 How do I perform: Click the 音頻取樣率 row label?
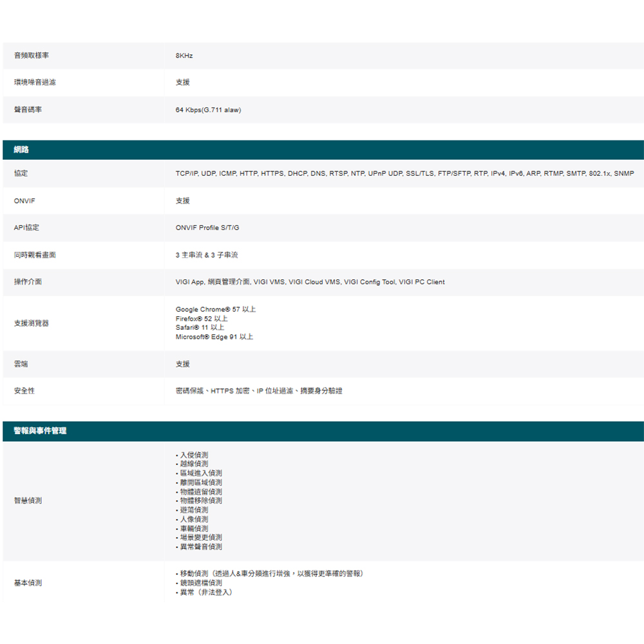click(x=32, y=56)
